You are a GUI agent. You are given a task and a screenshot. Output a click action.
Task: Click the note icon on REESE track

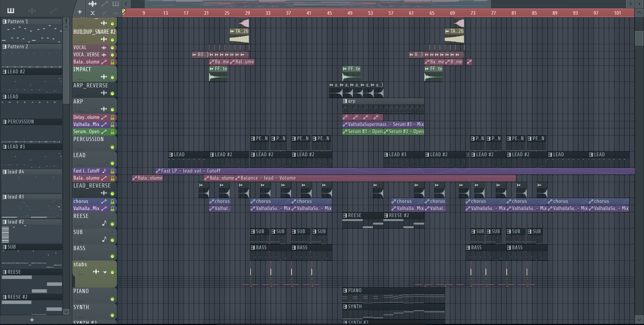click(104, 223)
